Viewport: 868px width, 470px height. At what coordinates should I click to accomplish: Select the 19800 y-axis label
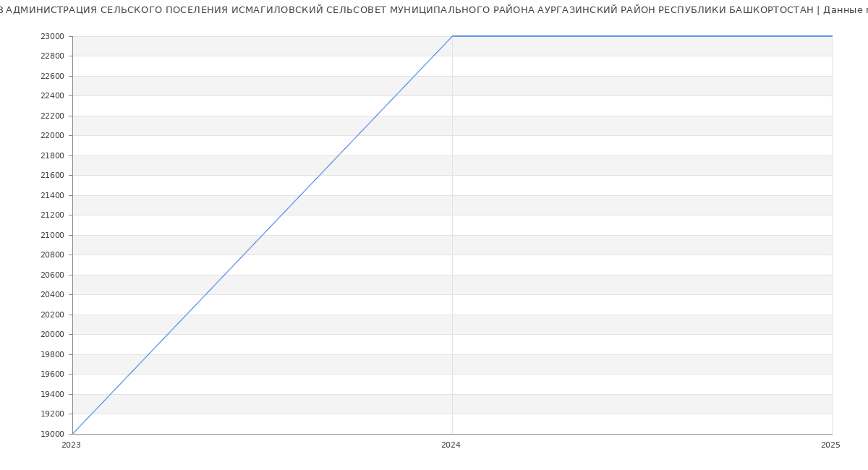point(53,354)
